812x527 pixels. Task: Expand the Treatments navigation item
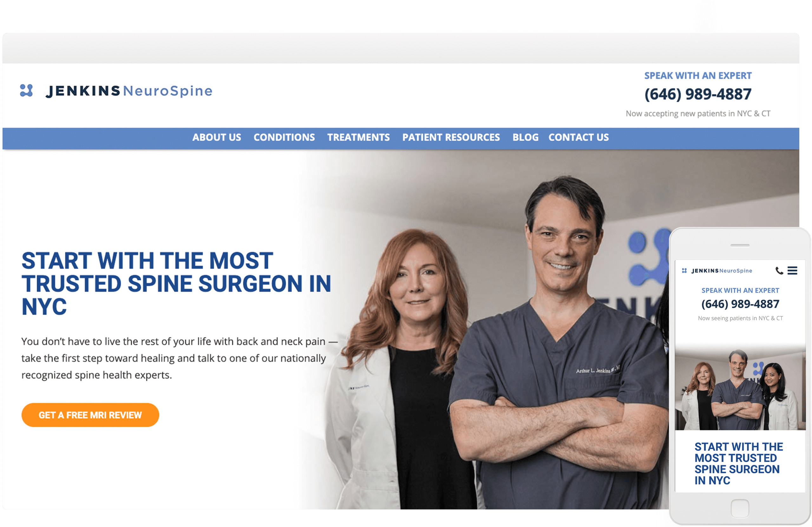(358, 138)
